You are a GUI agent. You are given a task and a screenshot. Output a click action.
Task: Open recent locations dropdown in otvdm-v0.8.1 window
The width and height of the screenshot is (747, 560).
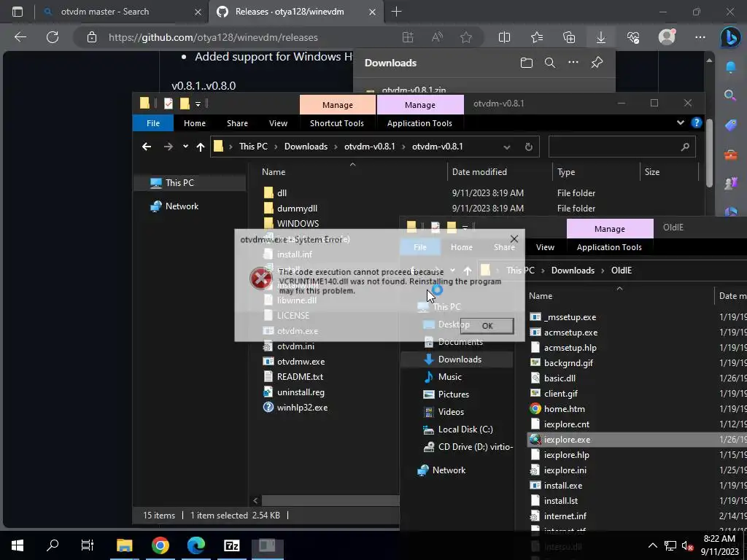coord(185,147)
